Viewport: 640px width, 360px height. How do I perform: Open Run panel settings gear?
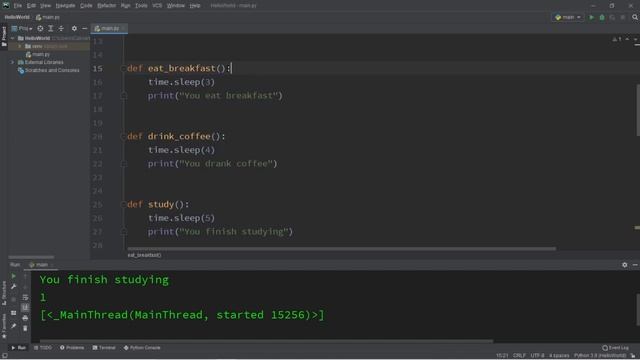point(624,265)
